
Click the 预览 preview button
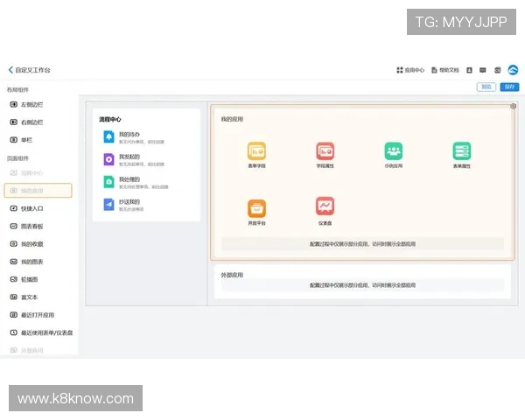[486, 87]
